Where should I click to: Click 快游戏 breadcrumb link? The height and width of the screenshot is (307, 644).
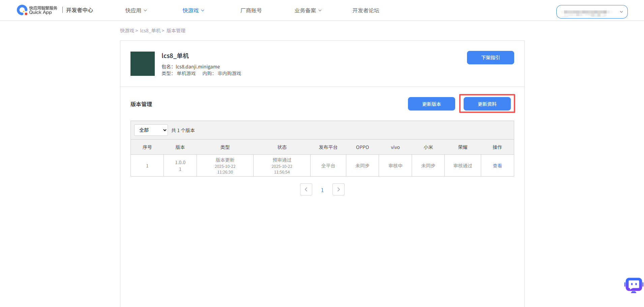click(x=127, y=31)
